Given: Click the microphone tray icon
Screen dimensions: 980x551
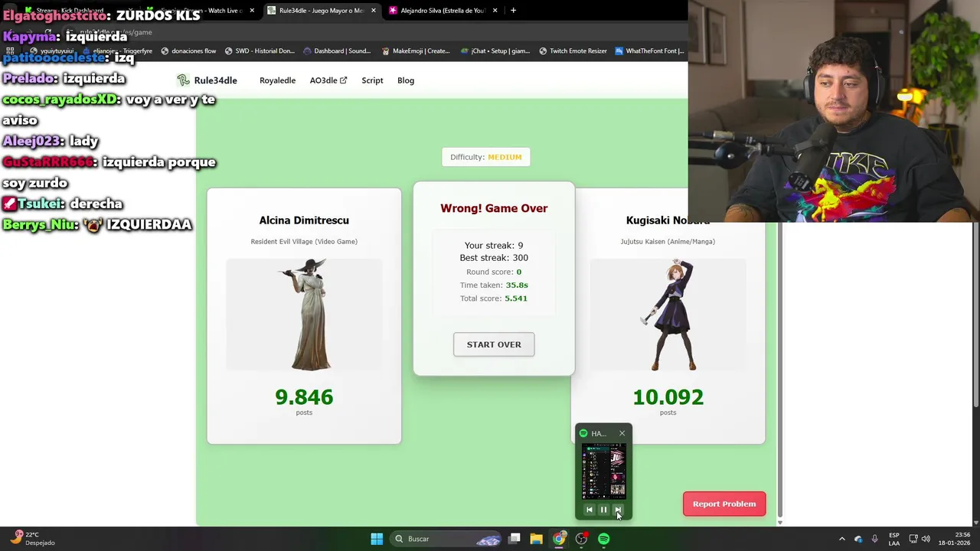Looking at the screenshot, I should click(875, 539).
